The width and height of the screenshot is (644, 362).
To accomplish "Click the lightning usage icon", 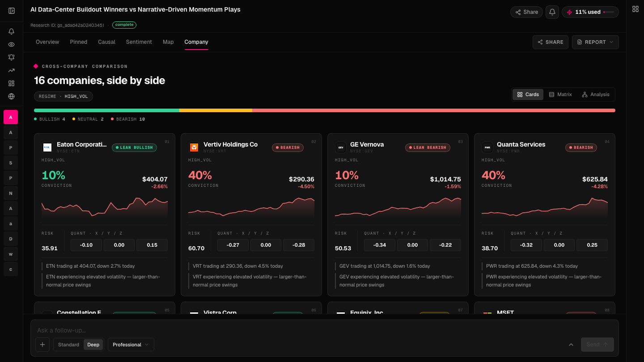I will (569, 12).
